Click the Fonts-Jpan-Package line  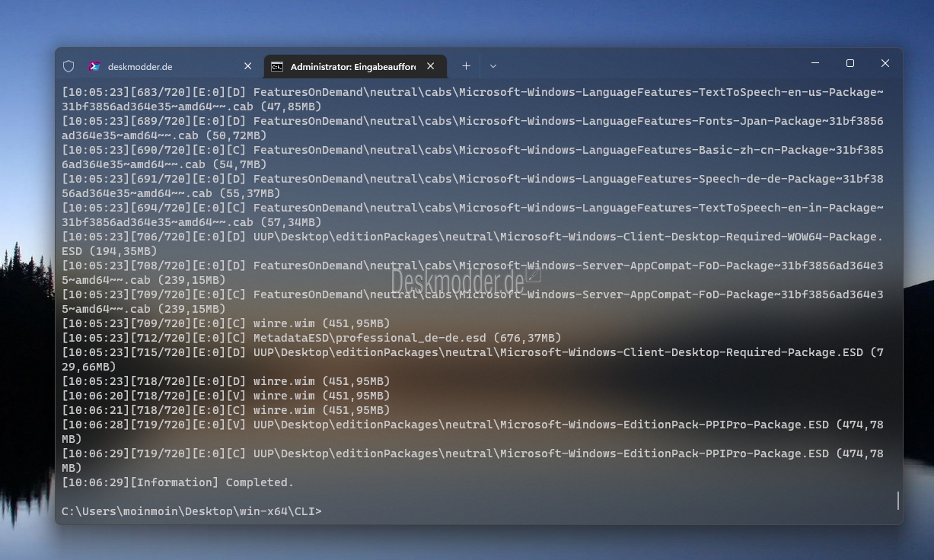473,128
